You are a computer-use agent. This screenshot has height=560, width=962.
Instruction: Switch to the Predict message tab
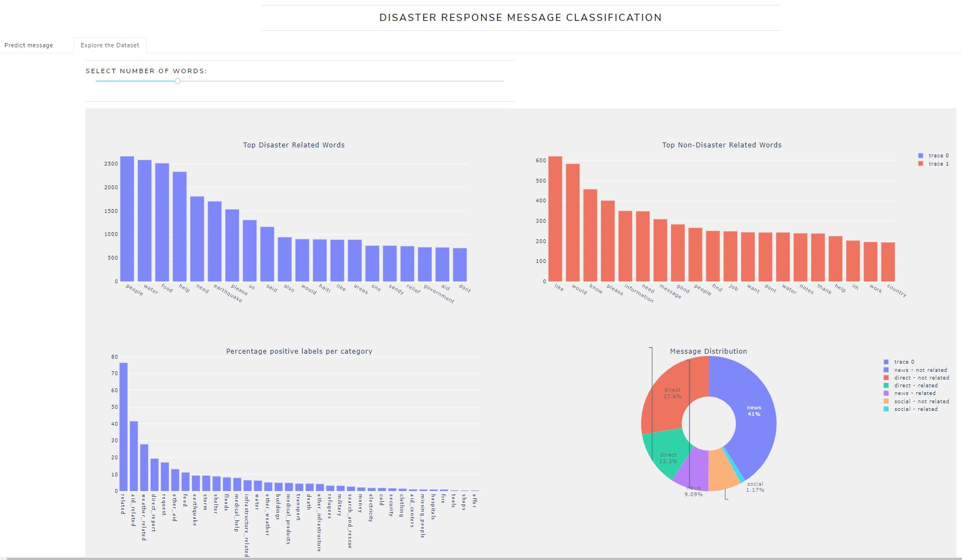(29, 45)
